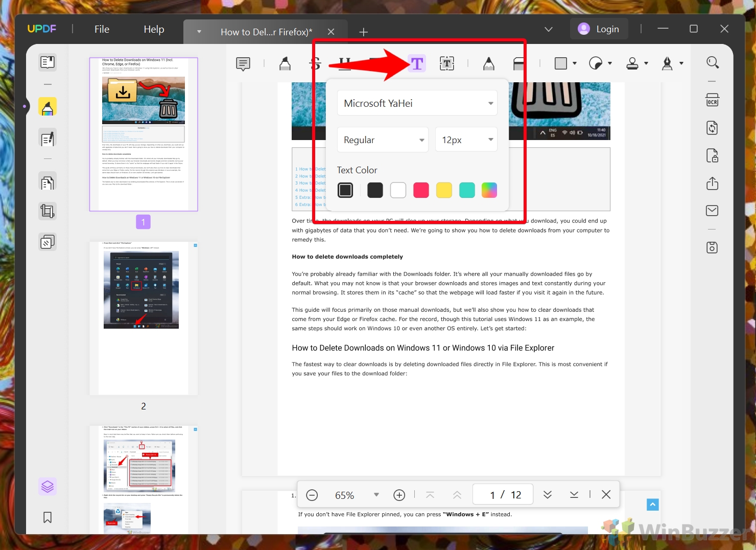Open the tab list chevron in title bar
The height and width of the screenshot is (550, 756).
click(549, 29)
